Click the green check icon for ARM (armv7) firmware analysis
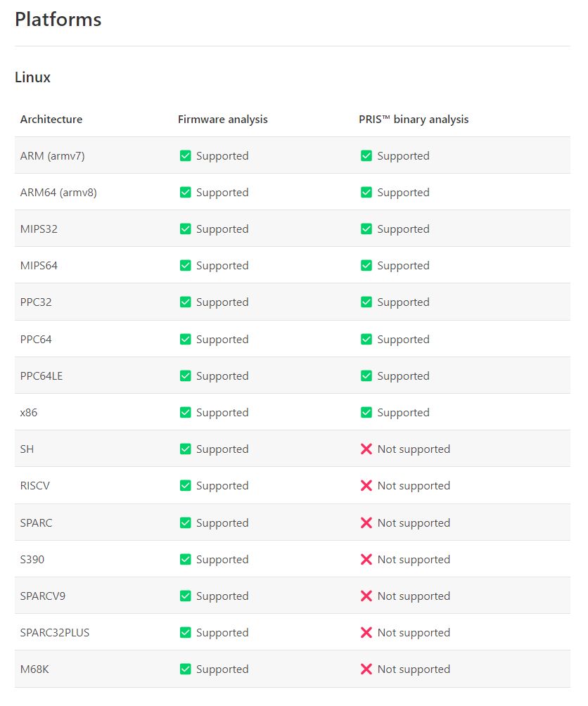This screenshot has height=706, width=588. pyautogui.click(x=185, y=156)
